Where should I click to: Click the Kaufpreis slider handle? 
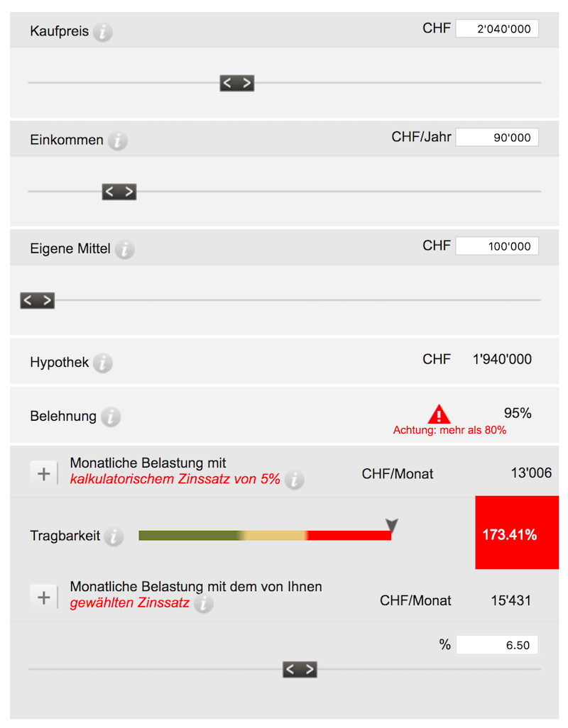point(237,83)
